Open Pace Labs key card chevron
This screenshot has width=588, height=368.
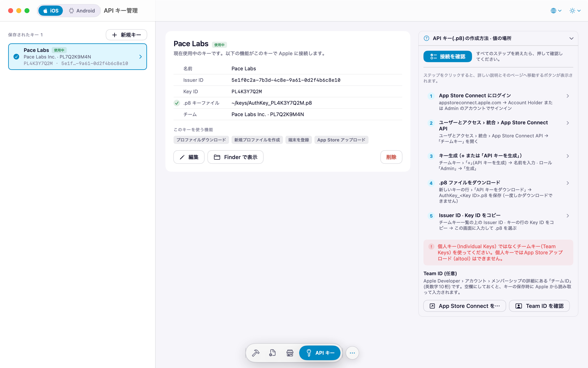tap(140, 57)
